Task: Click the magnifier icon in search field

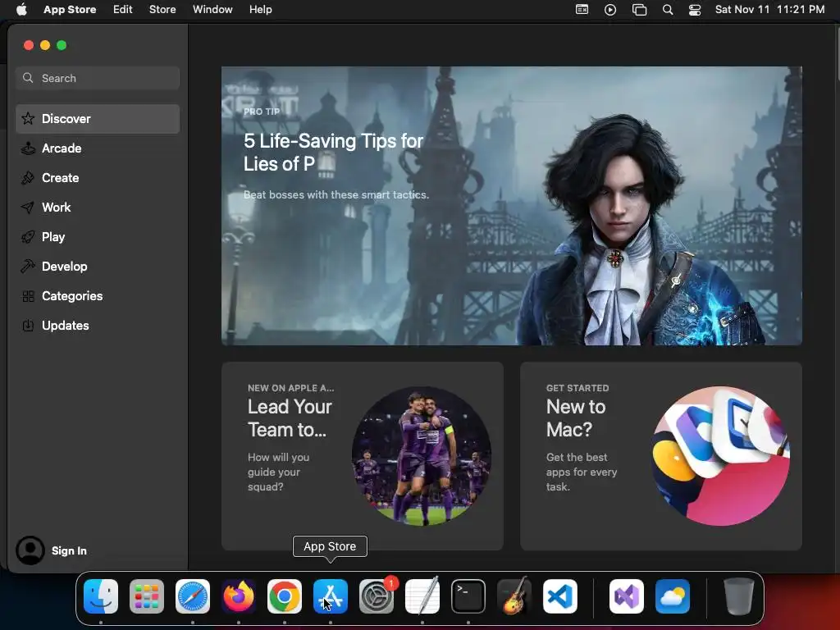Action: point(28,78)
